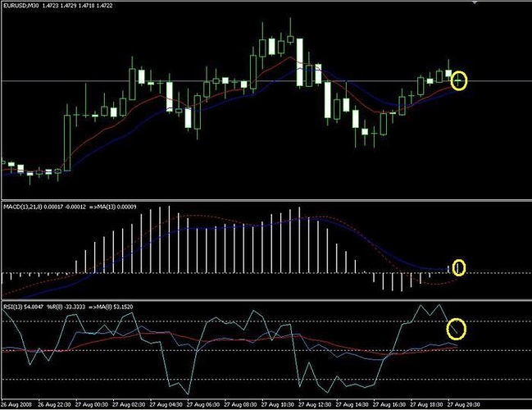Click the 27 Aug 00:30 time label
The height and width of the screenshot is (410, 532).
(x=92, y=404)
